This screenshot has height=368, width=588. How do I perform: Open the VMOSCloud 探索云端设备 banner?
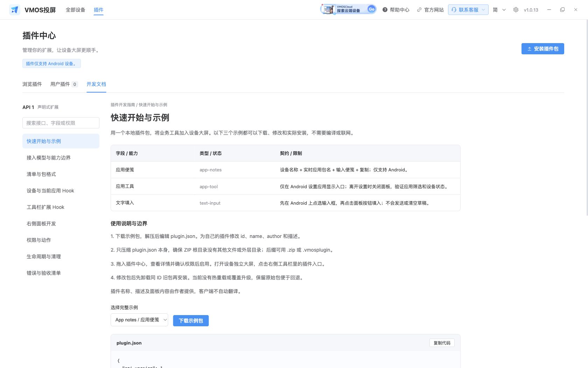click(x=348, y=9)
